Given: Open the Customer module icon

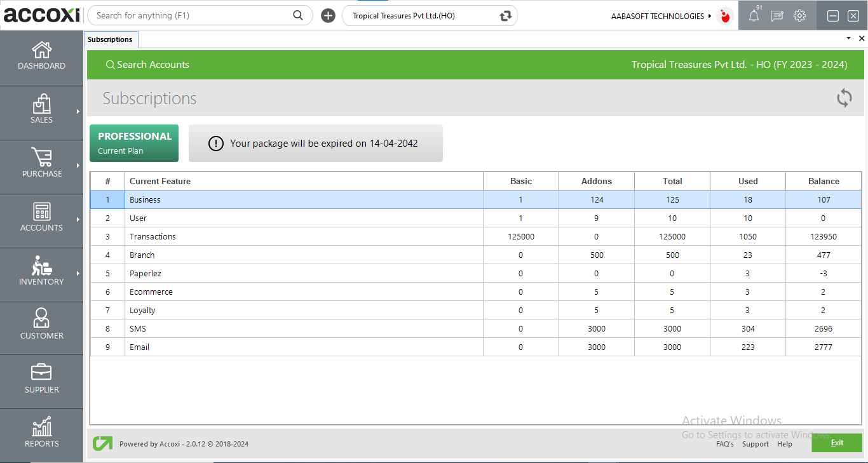Looking at the screenshot, I should (x=42, y=318).
